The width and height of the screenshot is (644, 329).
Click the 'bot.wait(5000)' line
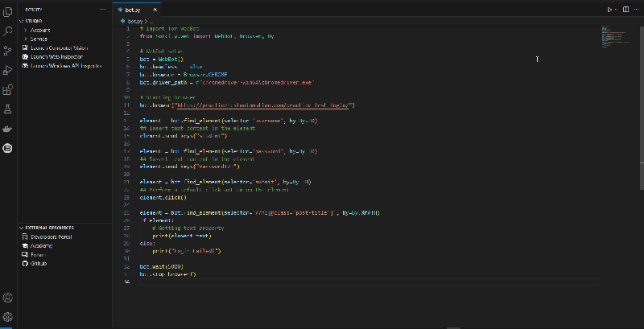pyautogui.click(x=162, y=266)
